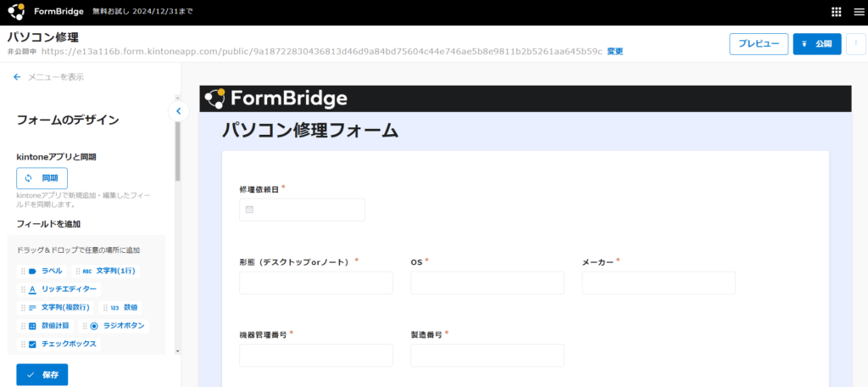This screenshot has height=387, width=868.
Task: Select the リッチエディター field type
Action: (68, 289)
